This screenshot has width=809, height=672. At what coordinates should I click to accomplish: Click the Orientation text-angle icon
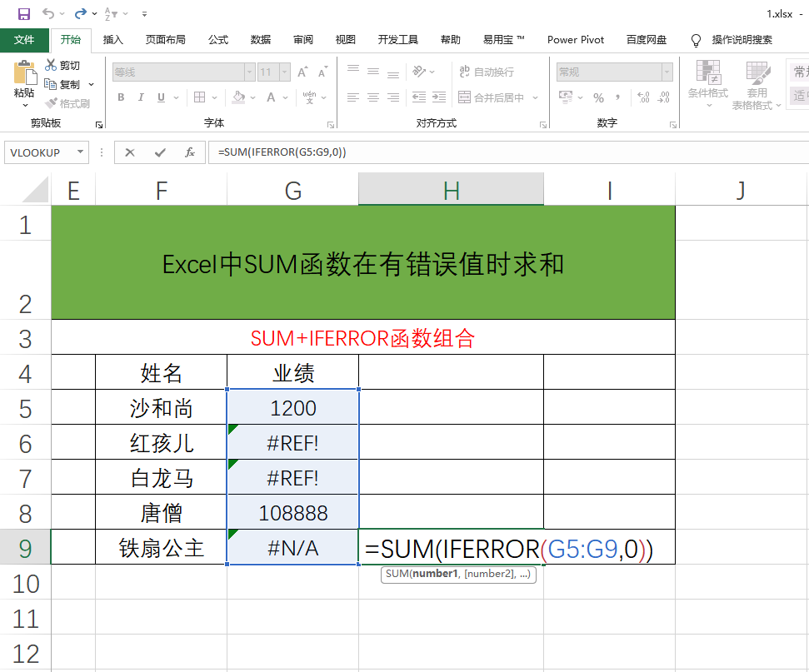419,72
